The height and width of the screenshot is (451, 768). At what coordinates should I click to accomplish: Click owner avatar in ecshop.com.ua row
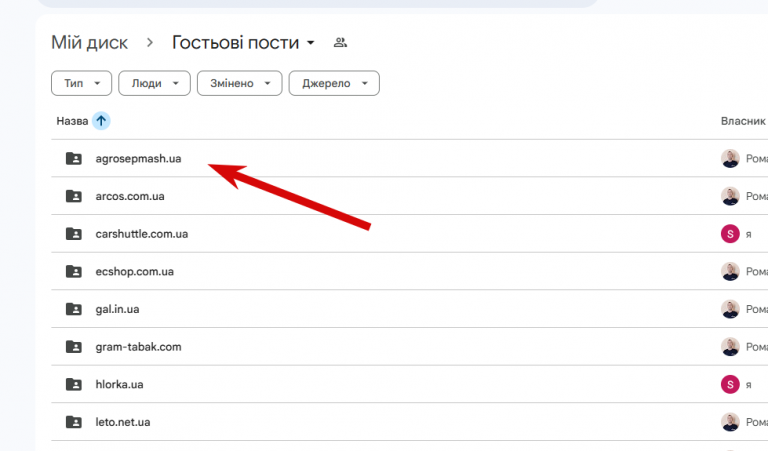click(x=730, y=272)
